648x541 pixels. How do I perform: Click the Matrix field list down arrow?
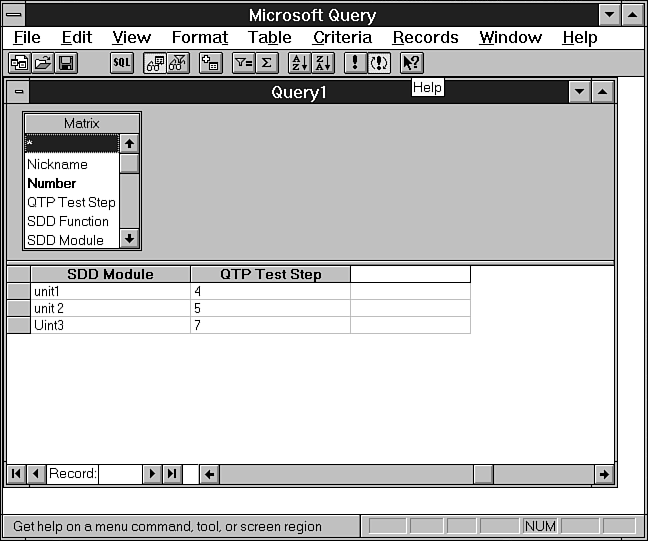click(x=129, y=239)
